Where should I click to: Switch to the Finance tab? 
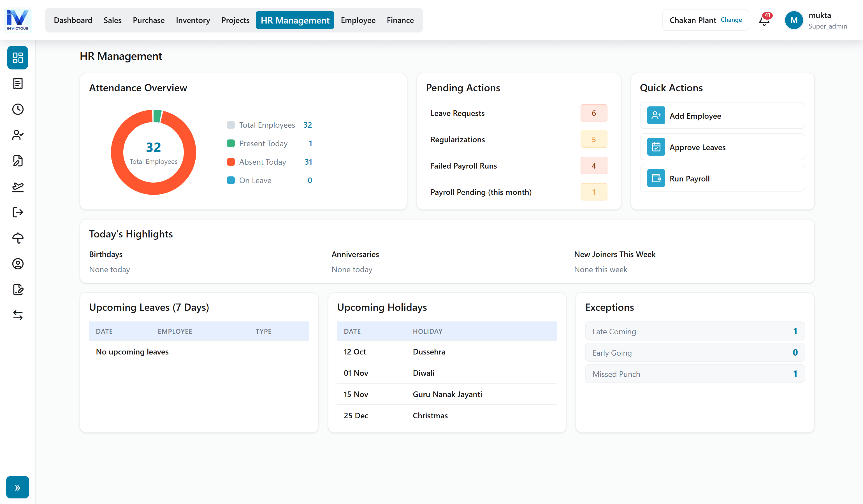coord(400,20)
